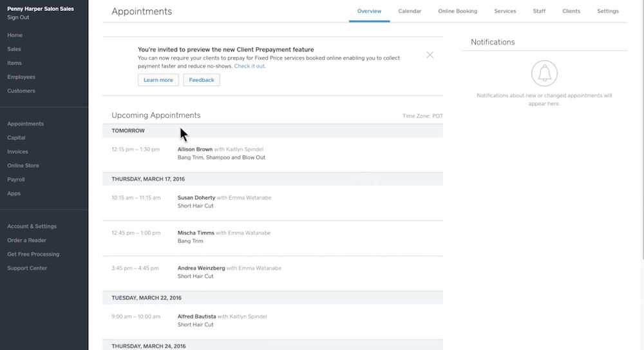Image resolution: width=644 pixels, height=350 pixels.
Task: Click the Learn more button
Action: tap(158, 80)
